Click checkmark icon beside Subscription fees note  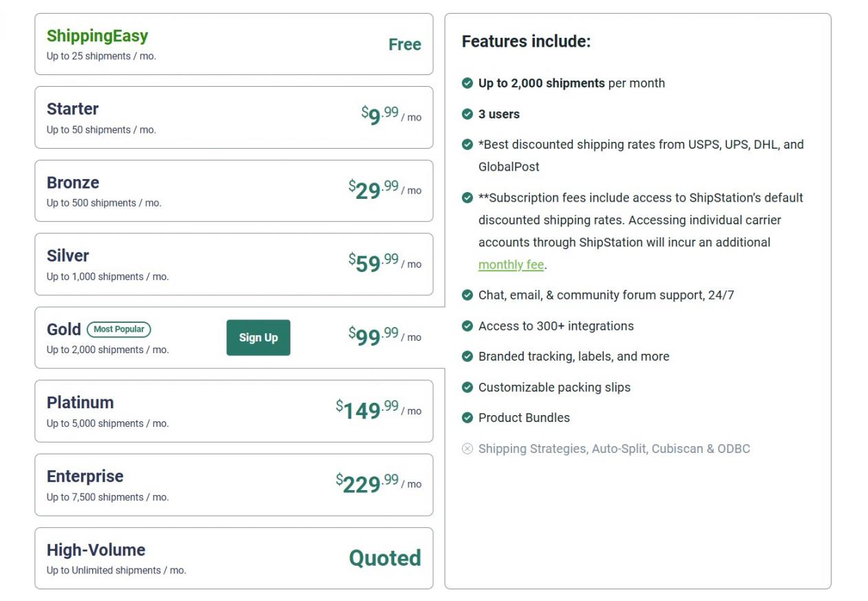pos(467,198)
